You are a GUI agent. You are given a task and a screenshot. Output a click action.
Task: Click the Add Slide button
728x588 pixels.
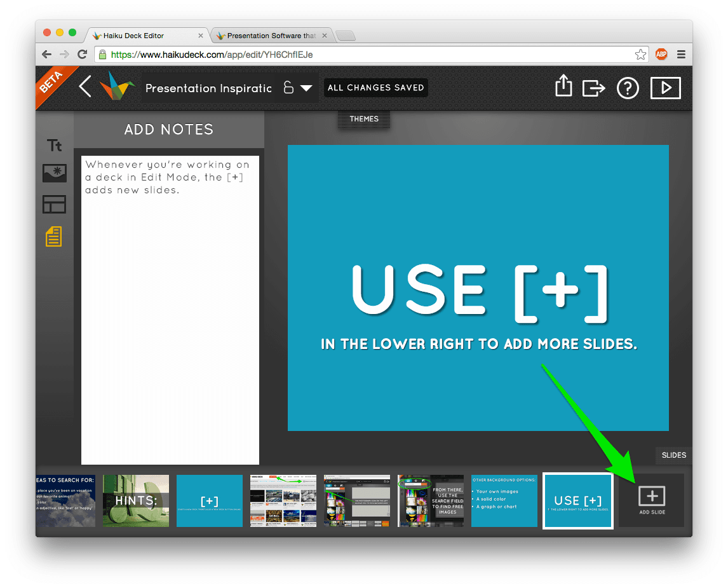coord(652,500)
